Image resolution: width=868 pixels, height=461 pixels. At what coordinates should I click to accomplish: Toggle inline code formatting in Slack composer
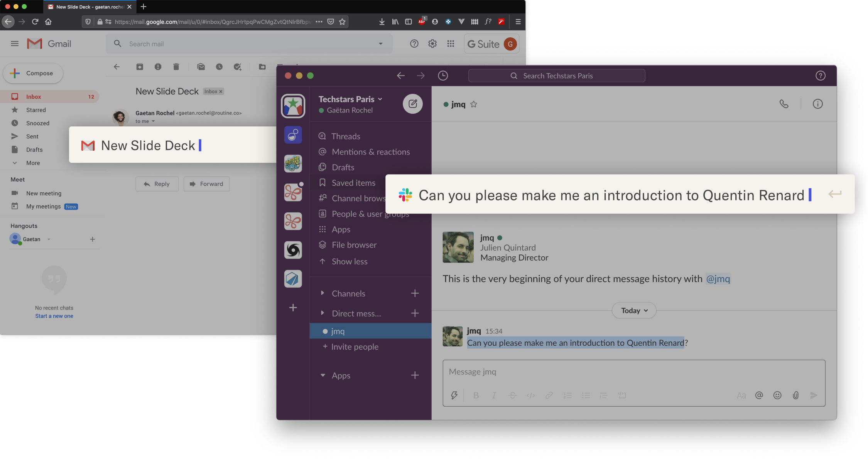point(531,395)
